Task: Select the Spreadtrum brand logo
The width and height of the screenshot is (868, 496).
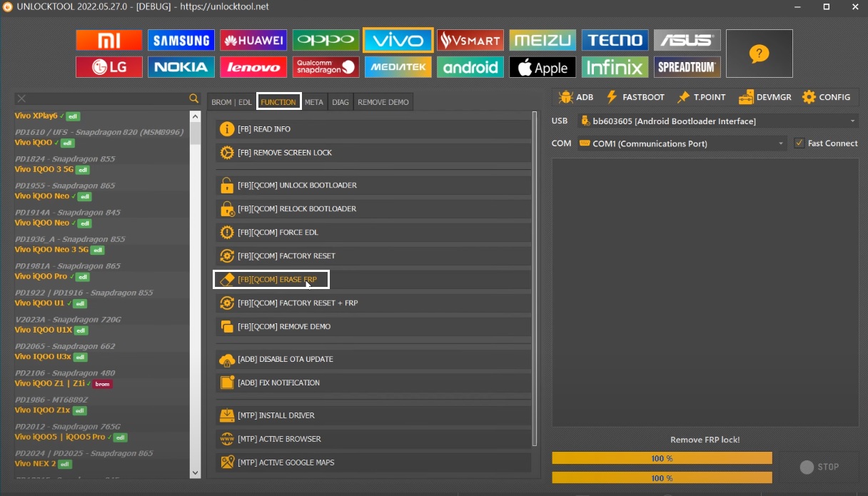Action: pos(687,67)
